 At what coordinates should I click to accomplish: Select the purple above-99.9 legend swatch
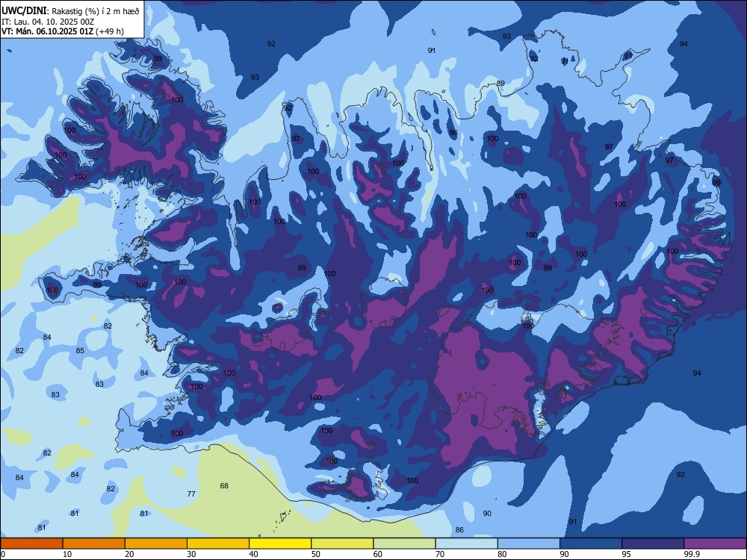pyautogui.click(x=716, y=544)
